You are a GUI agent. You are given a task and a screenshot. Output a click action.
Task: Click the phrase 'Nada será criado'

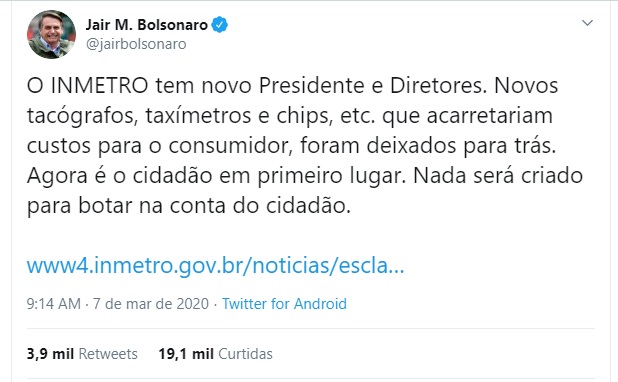coord(498,175)
